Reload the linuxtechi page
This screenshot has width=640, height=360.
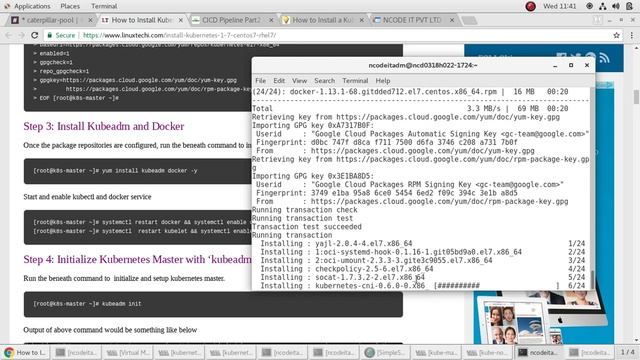click(35, 36)
